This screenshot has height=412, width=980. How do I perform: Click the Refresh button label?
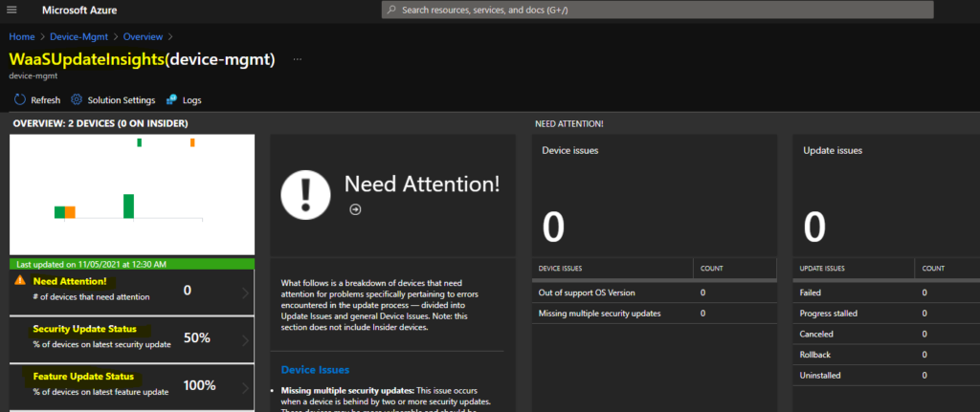(46, 99)
